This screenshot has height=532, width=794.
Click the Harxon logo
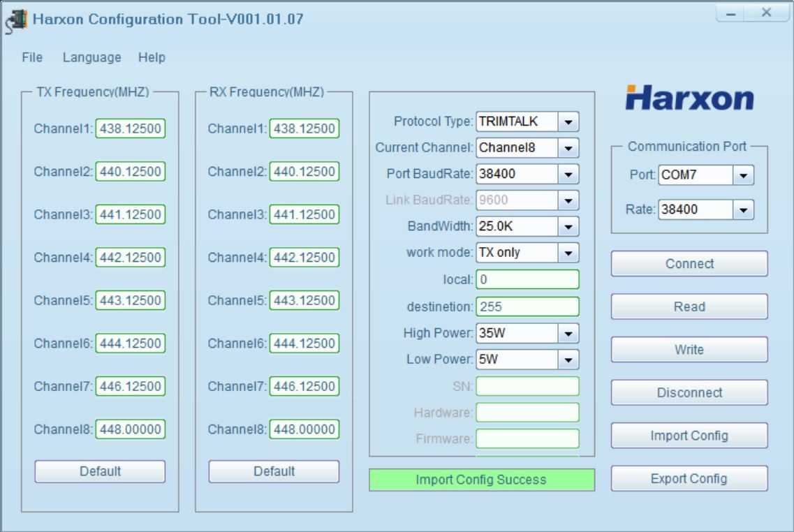point(689,98)
